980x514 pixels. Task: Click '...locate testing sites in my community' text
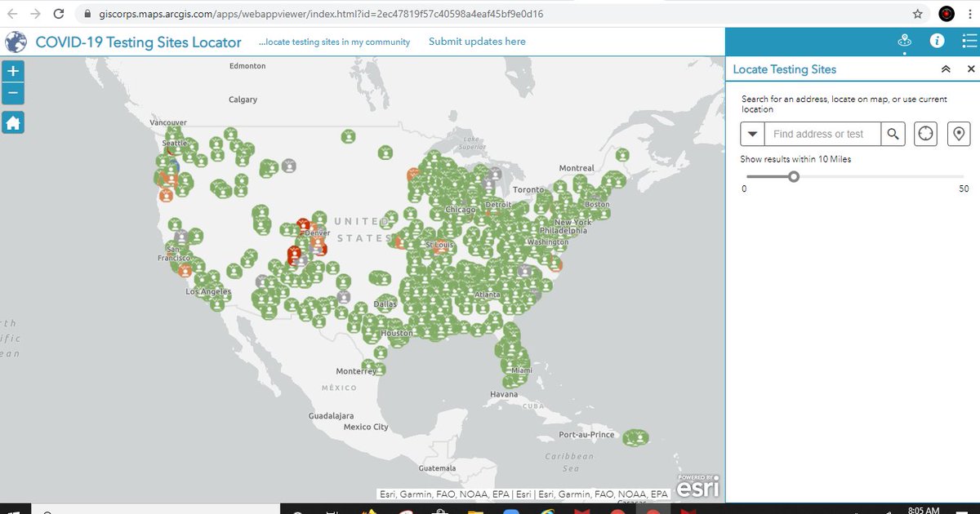tap(335, 42)
